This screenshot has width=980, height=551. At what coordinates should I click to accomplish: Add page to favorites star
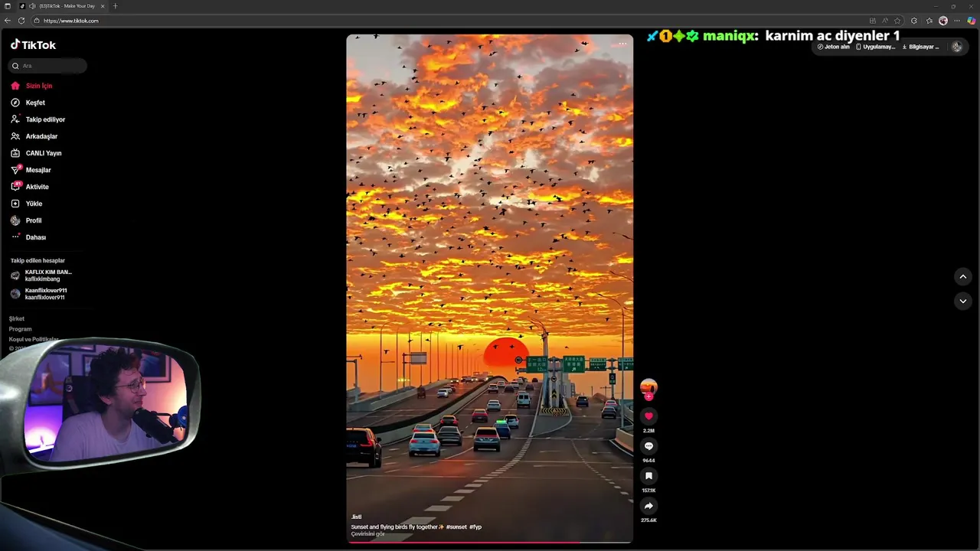[897, 21]
